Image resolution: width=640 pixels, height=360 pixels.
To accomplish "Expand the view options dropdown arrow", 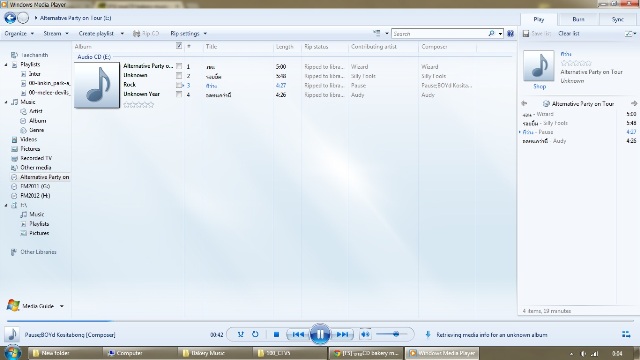I will pos(387,33).
